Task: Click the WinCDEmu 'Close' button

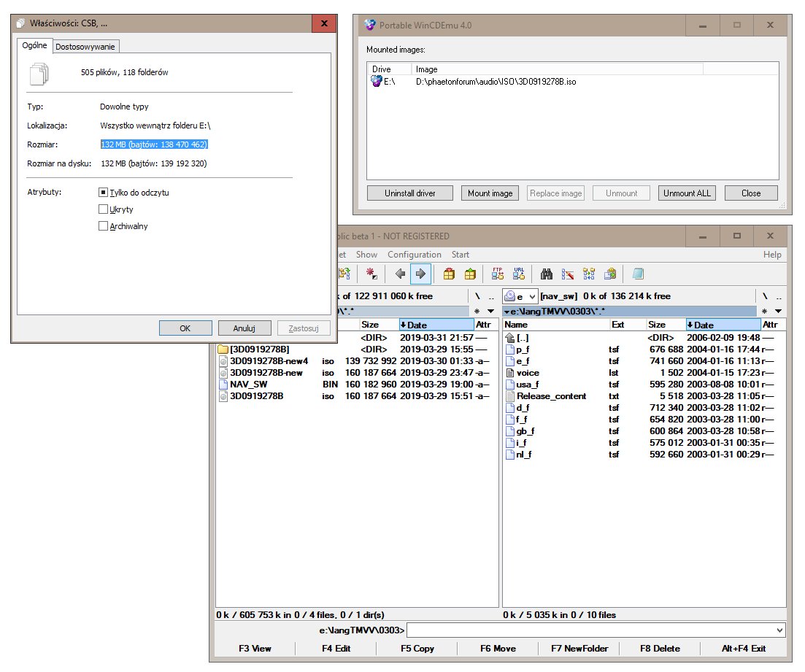Action: coord(751,193)
